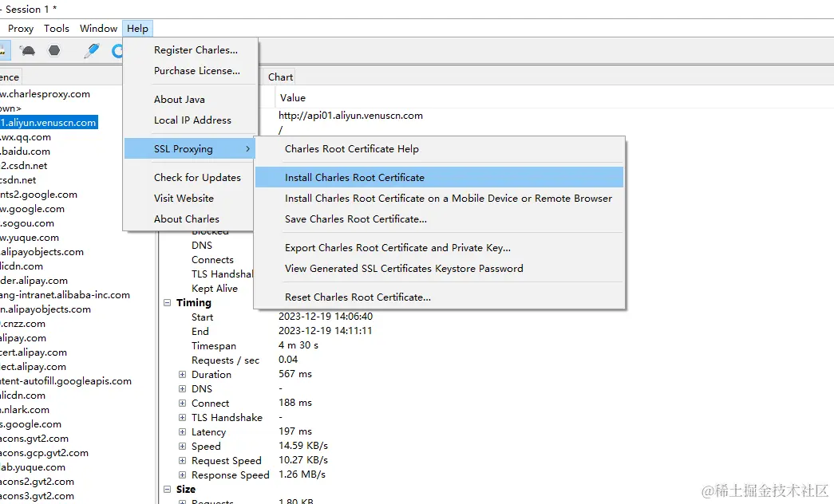
Task: View Generated SSL Certificates Keystore Password
Action: pos(439,269)
